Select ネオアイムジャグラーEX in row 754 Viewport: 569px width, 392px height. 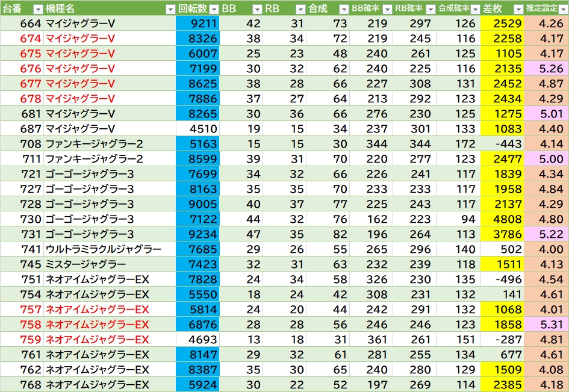(110, 294)
